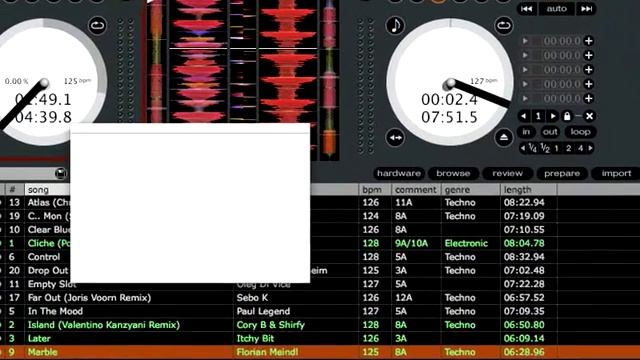The image size is (640, 360).
Task: Select the 1/4 beat auto-loop
Action: click(532, 148)
